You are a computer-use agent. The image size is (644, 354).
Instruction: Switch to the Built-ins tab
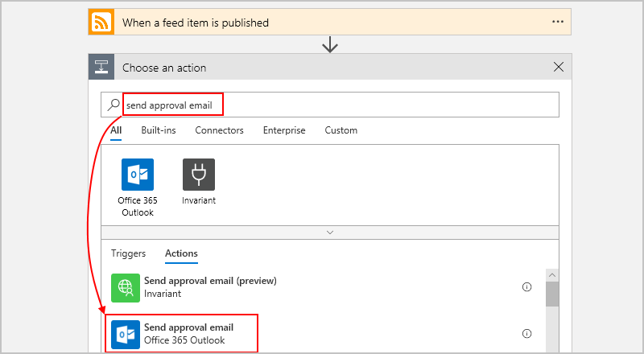[x=158, y=130]
